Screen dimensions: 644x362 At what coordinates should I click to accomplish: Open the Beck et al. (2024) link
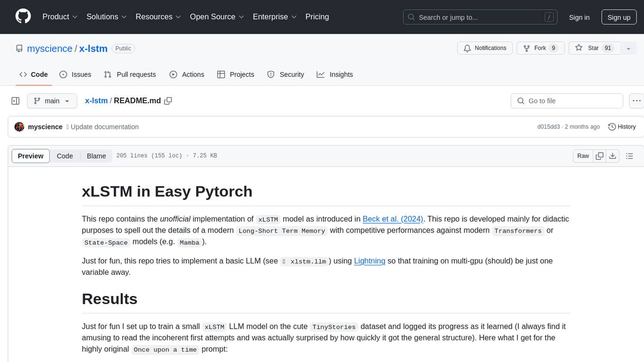(x=393, y=219)
